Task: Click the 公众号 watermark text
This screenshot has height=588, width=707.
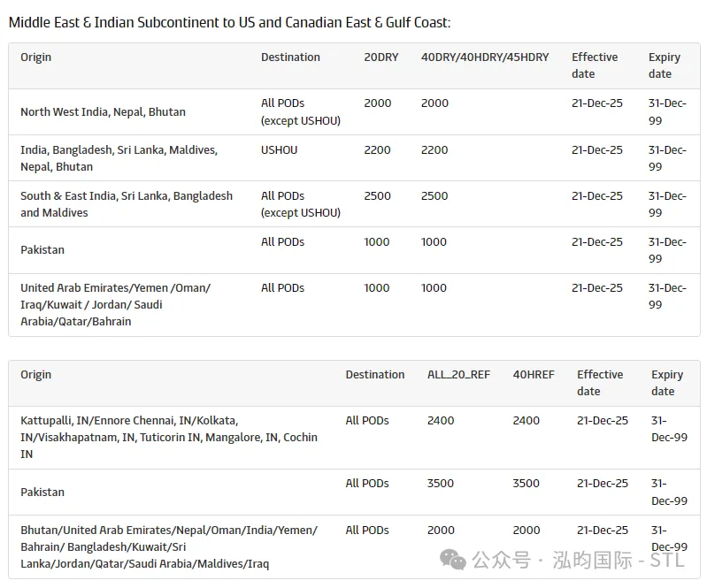Action: click(501, 560)
